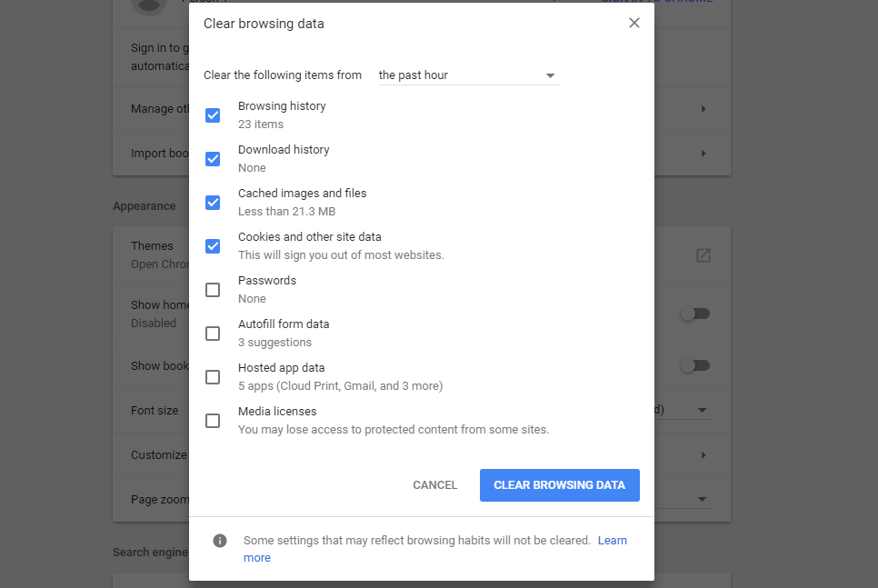The image size is (878, 588).
Task: Uncheck the Browsing history checkbox
Action: [x=213, y=115]
